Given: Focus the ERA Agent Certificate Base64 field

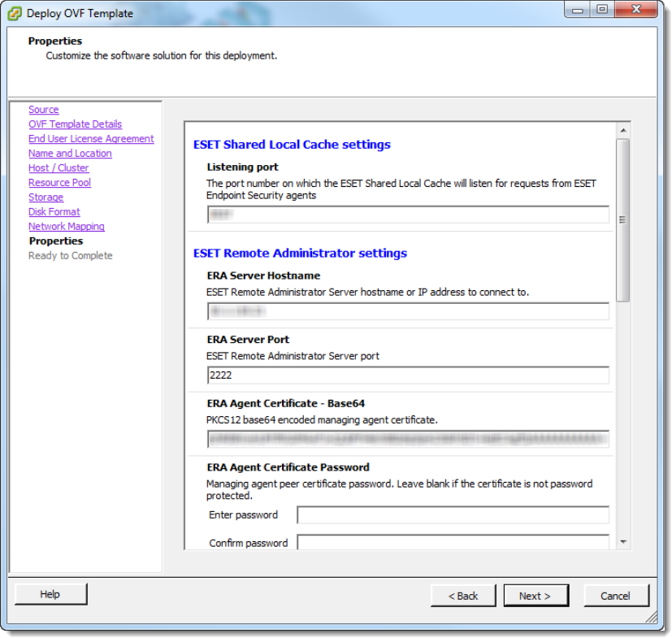Looking at the screenshot, I should [408, 439].
